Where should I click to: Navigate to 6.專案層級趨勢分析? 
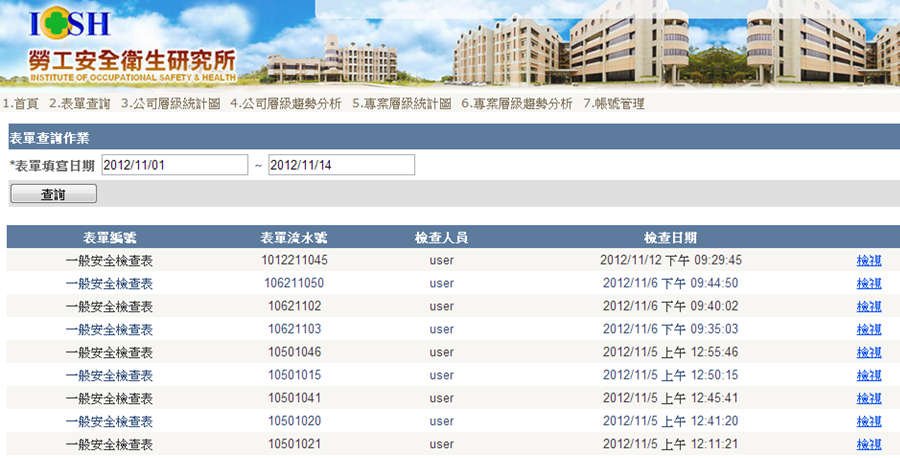516,104
